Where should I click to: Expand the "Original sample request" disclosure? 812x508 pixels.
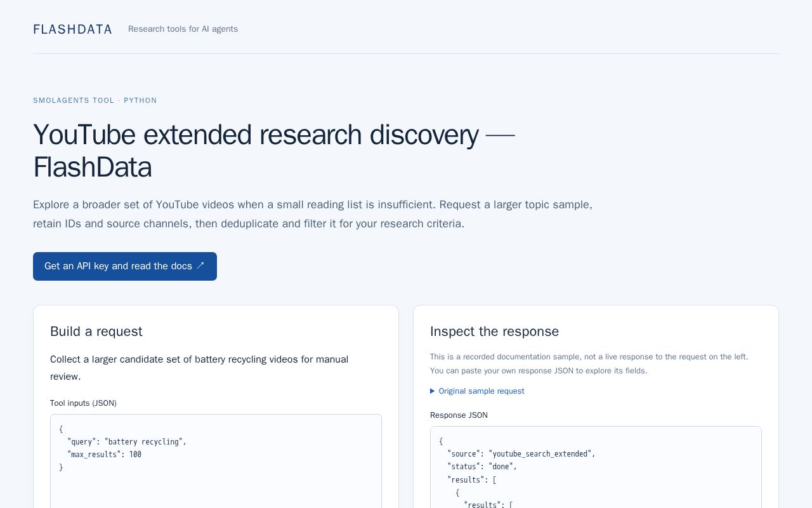coord(477,391)
